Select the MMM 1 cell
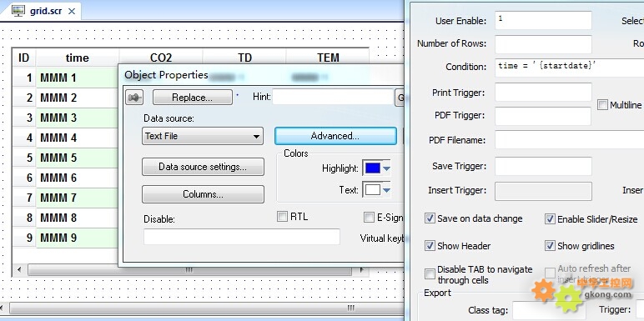 click(78, 78)
